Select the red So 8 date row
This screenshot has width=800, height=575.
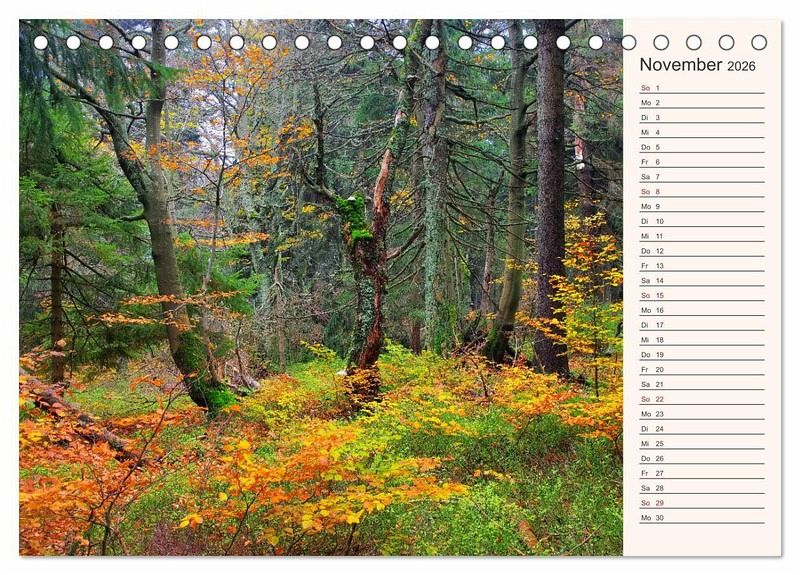pos(700,192)
